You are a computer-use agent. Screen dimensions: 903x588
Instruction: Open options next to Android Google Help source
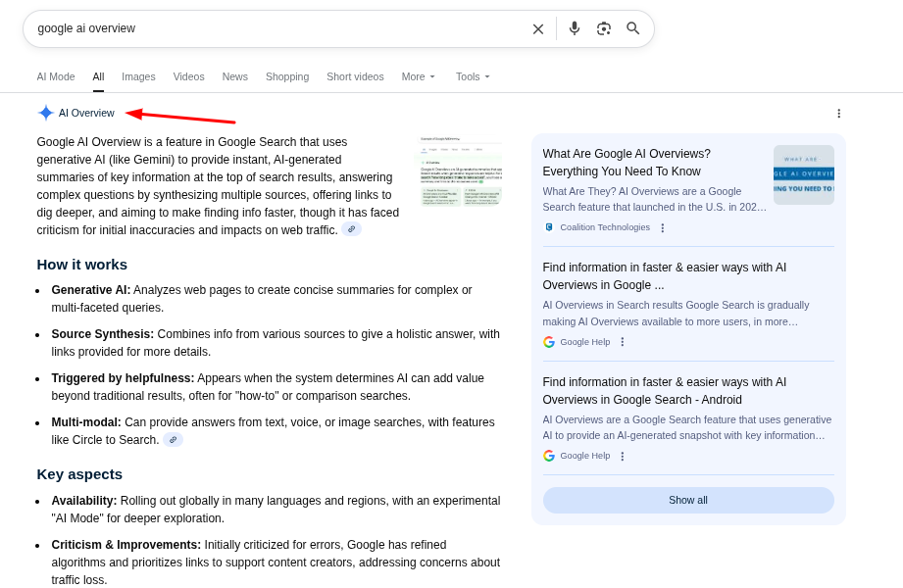coord(623,457)
